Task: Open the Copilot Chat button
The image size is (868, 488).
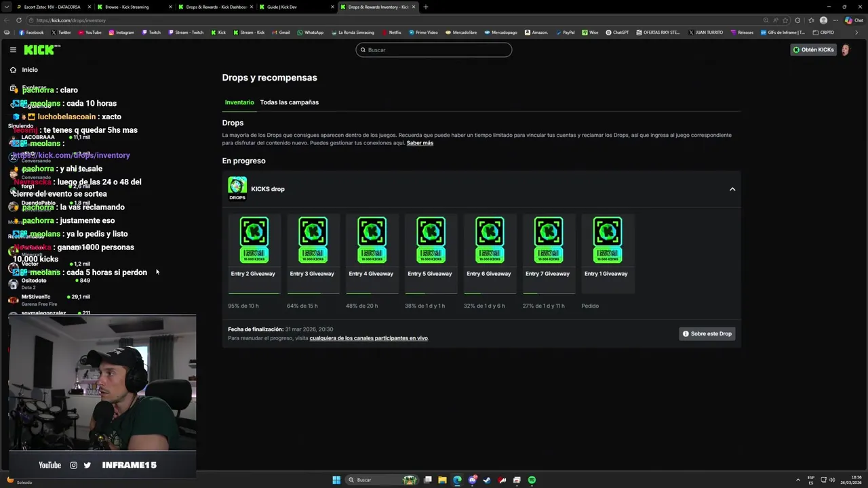Action: coord(856,20)
